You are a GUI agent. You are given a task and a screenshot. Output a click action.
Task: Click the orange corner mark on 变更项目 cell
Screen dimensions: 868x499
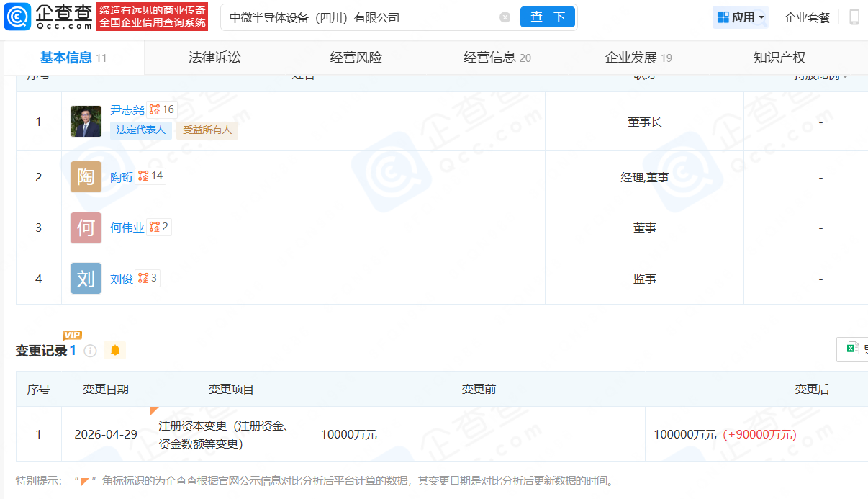[154, 410]
